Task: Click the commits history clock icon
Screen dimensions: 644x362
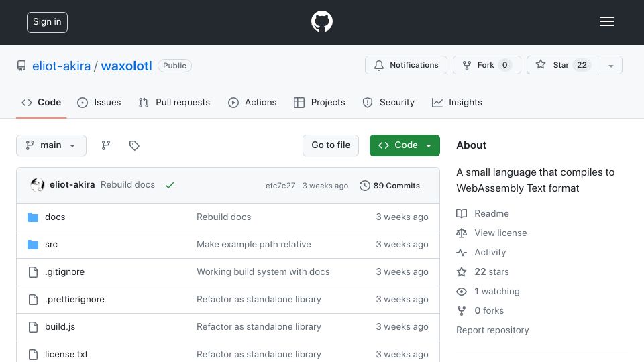Action: pyautogui.click(x=365, y=186)
